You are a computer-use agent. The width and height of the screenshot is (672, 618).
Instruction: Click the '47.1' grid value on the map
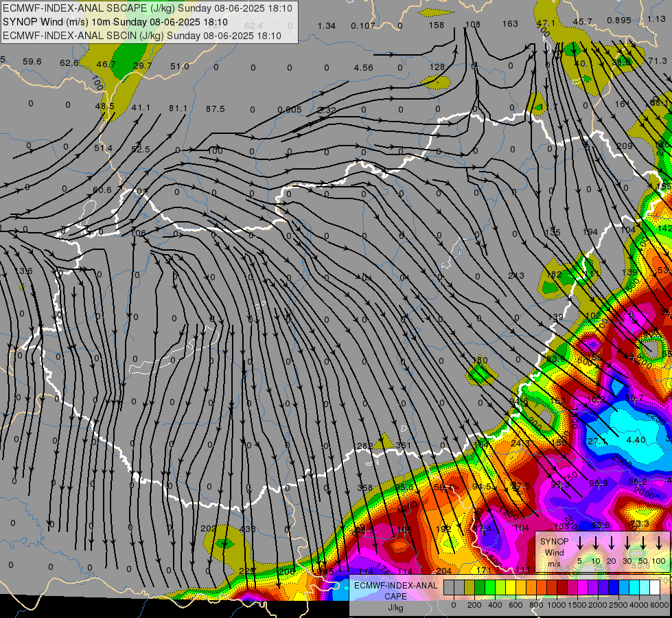[546, 23]
